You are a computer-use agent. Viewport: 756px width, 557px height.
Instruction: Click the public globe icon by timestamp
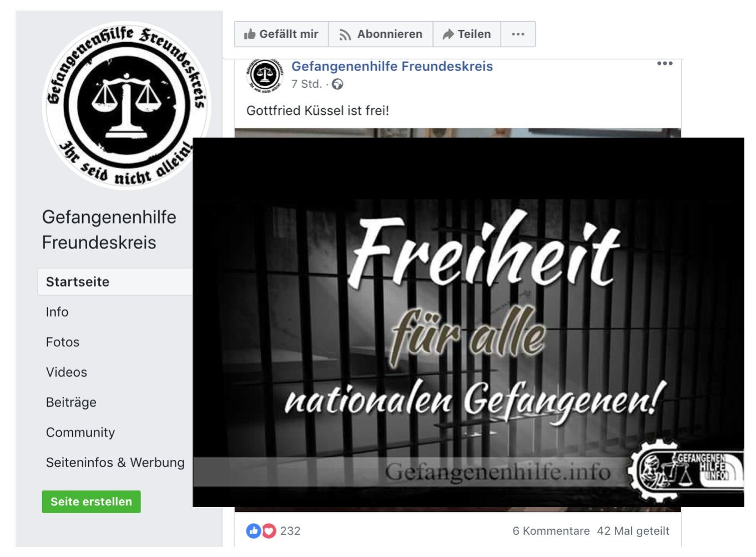(x=337, y=84)
